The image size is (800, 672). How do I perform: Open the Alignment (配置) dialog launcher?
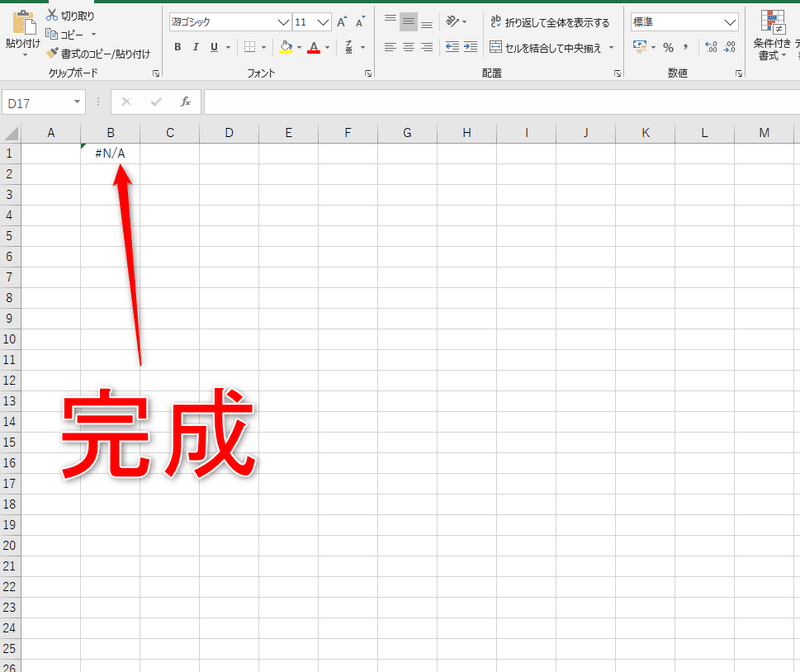[617, 73]
